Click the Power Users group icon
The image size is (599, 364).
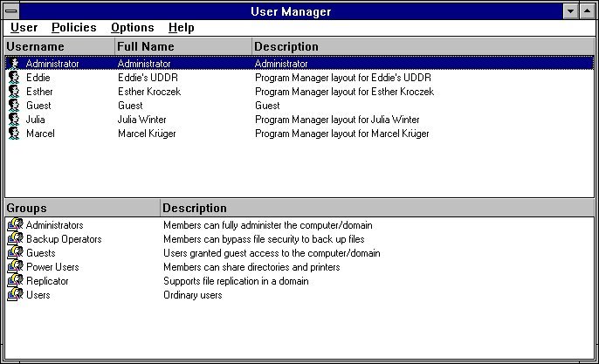(15, 267)
